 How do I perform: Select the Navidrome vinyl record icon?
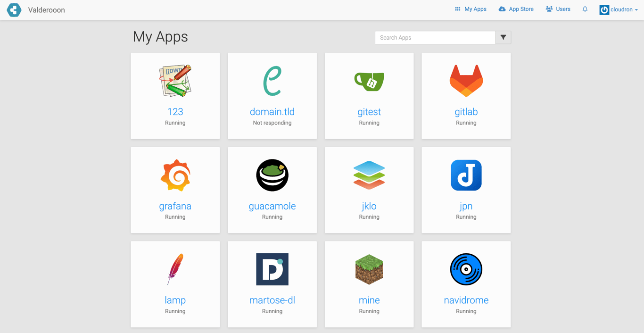(x=466, y=269)
